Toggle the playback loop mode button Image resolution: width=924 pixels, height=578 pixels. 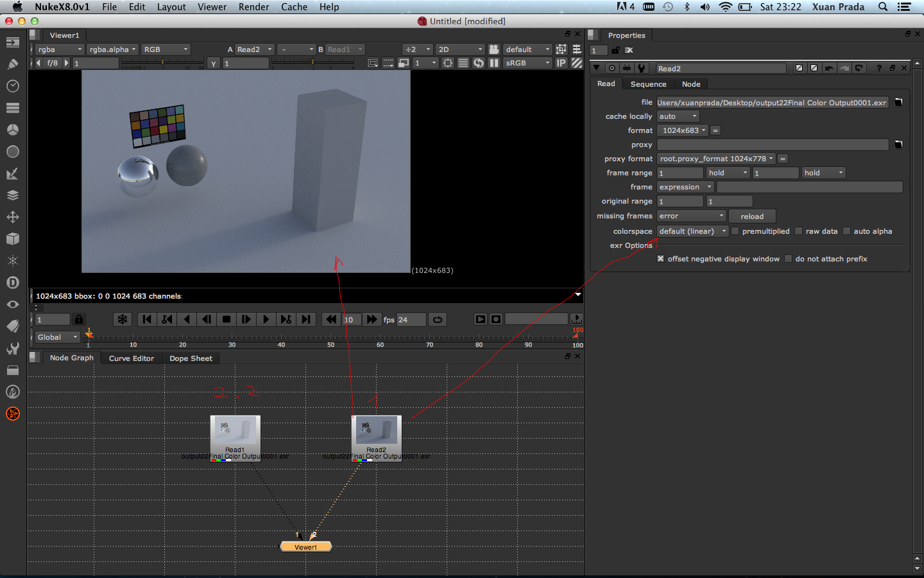tap(438, 319)
